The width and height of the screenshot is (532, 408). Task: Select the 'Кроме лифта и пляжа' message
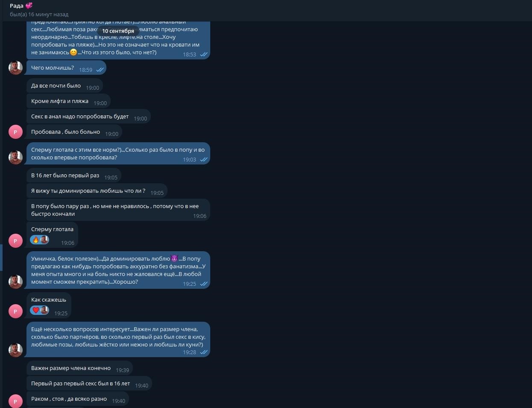[x=68, y=101]
